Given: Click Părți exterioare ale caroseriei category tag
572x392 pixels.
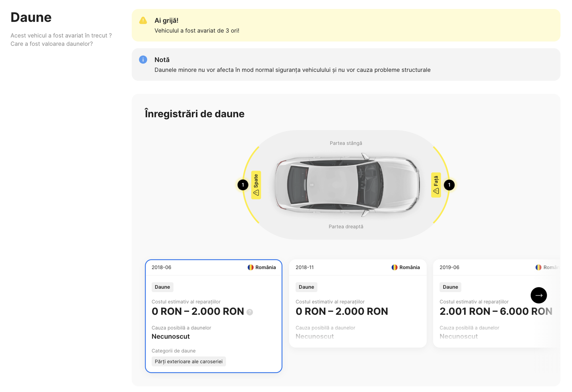Looking at the screenshot, I should click(189, 361).
